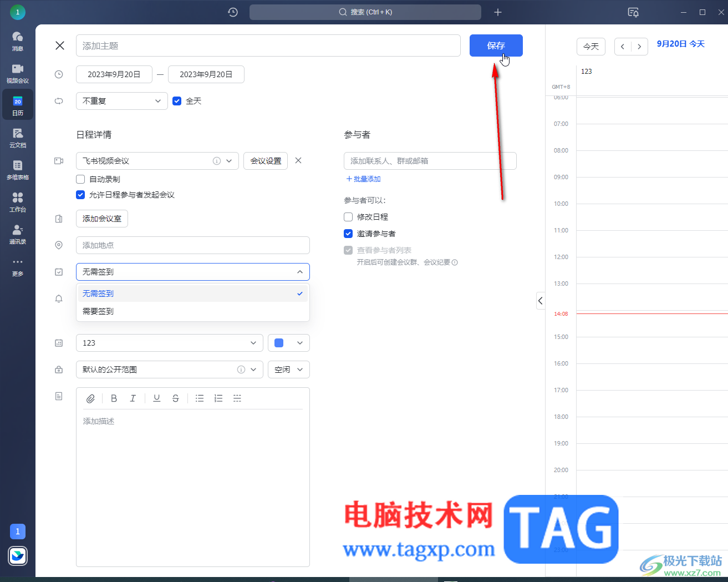Open the Workbench (工作台) in sidebar
The width and height of the screenshot is (728, 582).
point(18,202)
